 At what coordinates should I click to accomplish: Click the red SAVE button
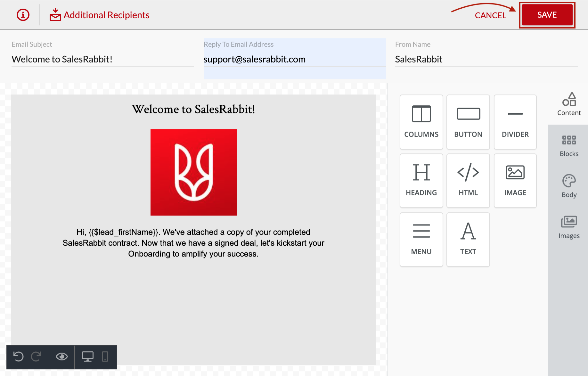click(x=547, y=15)
